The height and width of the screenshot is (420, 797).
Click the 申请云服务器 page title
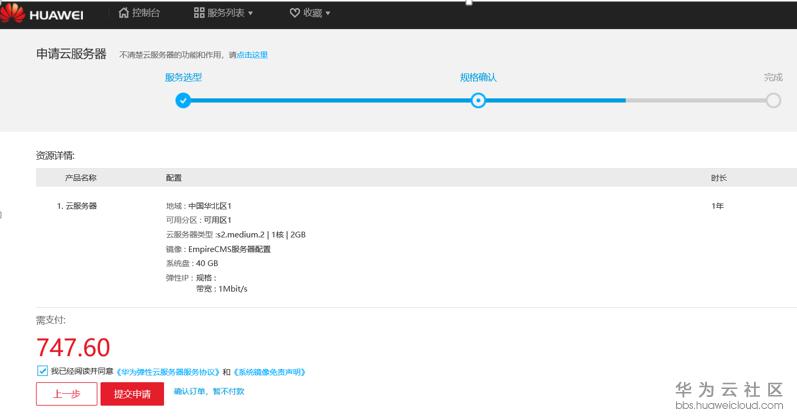pos(71,54)
